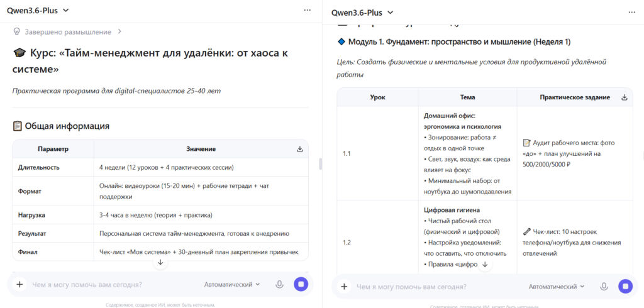Focus the message input in left window

pos(115,284)
